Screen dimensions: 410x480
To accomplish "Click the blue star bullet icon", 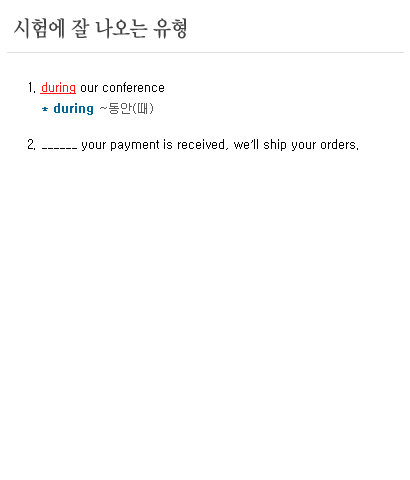I will coord(45,109).
